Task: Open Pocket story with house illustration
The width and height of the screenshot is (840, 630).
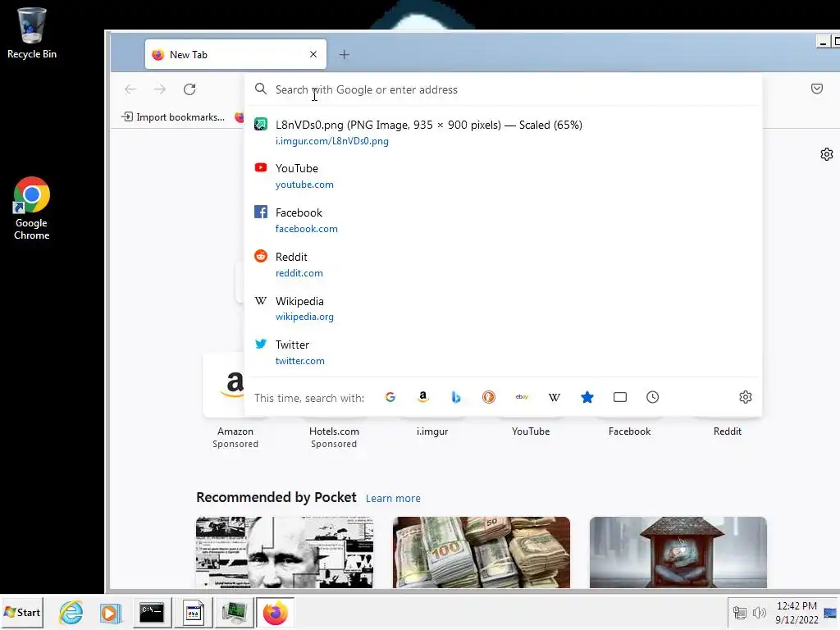Action: (678, 552)
